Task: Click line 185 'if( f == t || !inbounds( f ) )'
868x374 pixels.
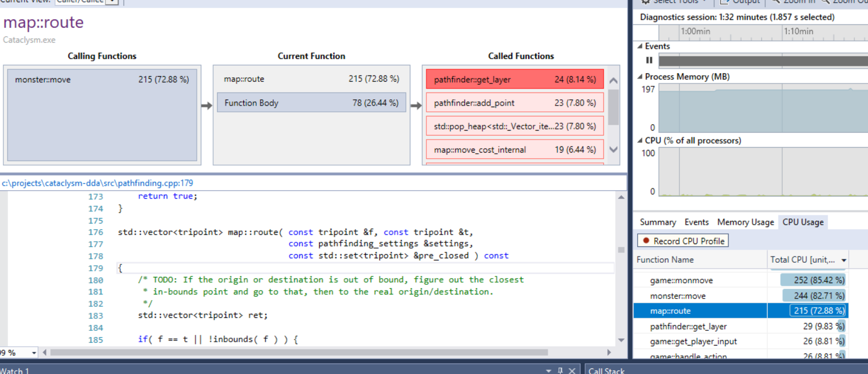Action: coord(218,339)
